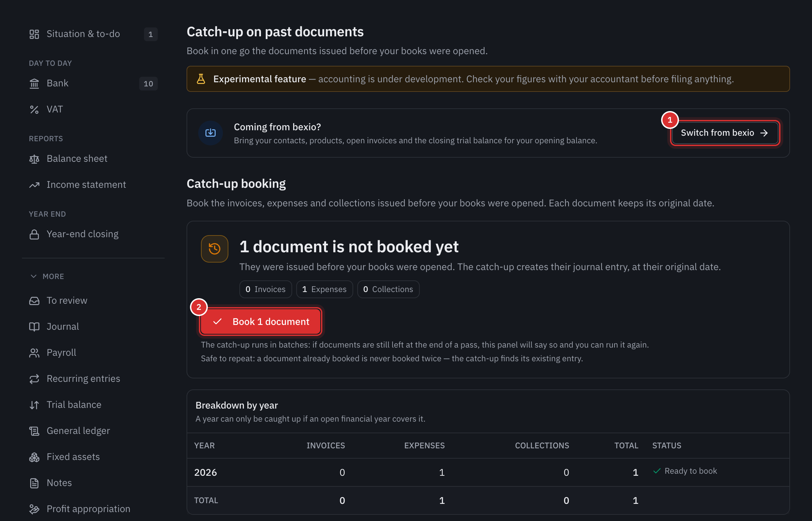Select the 0 Invoices chip

point(266,289)
